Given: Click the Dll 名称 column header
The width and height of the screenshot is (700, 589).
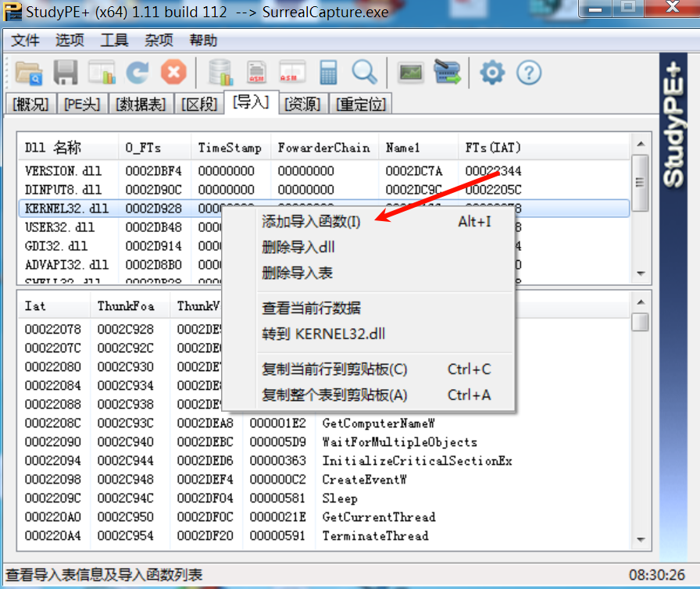Looking at the screenshot, I should [x=53, y=148].
